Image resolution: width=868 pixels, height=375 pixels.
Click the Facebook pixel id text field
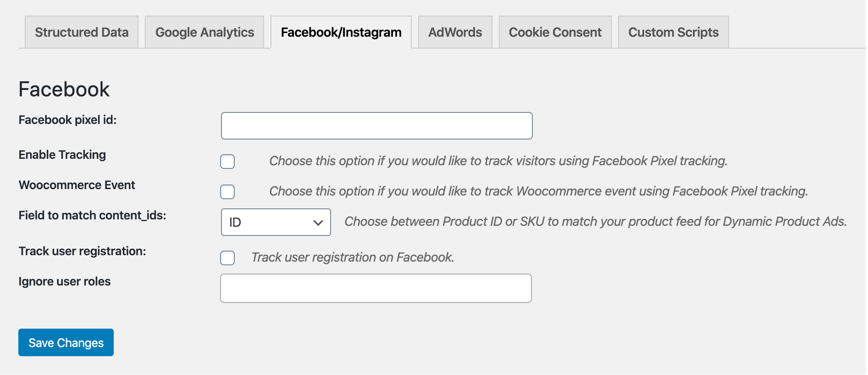click(x=376, y=126)
